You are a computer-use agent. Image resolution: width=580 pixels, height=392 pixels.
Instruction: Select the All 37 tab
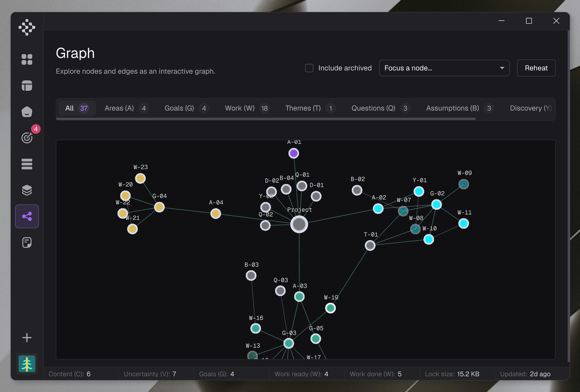[77, 108]
